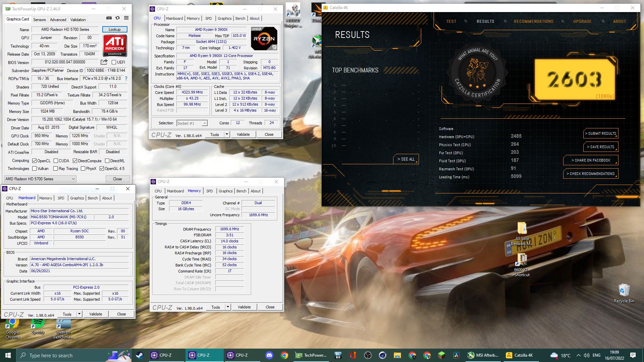Open Graphics tab in Mainboard CPU-Z window
644x362 pixels.
point(77,198)
